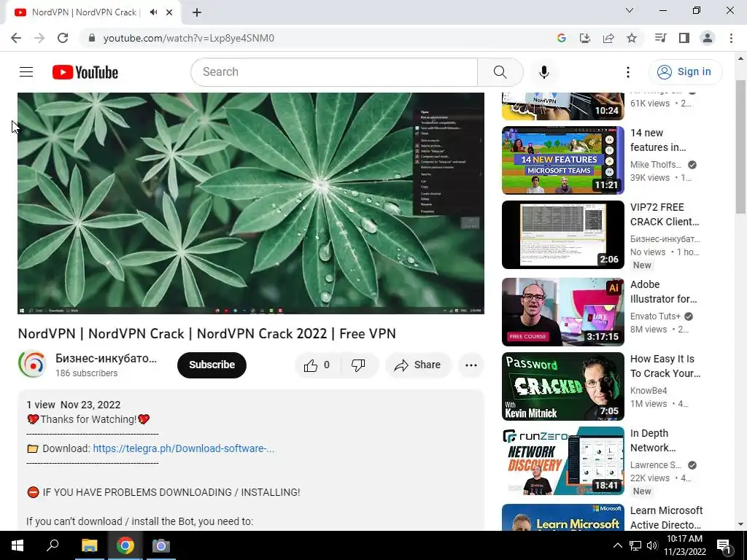The image size is (747, 560).
Task: Share this page icon in address bar
Action: 608,38
